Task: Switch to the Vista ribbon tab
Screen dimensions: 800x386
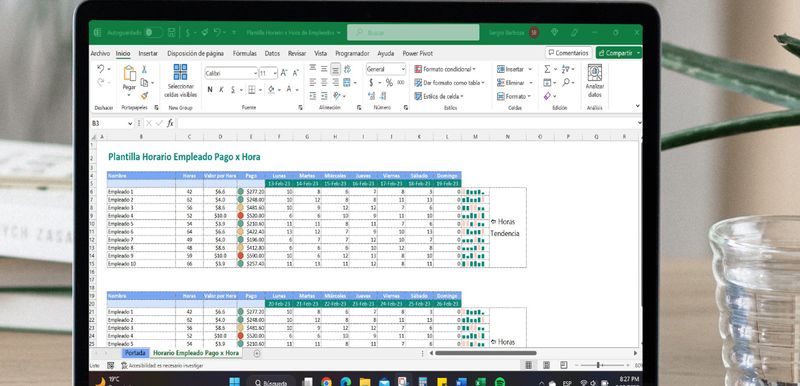Action: click(x=320, y=53)
